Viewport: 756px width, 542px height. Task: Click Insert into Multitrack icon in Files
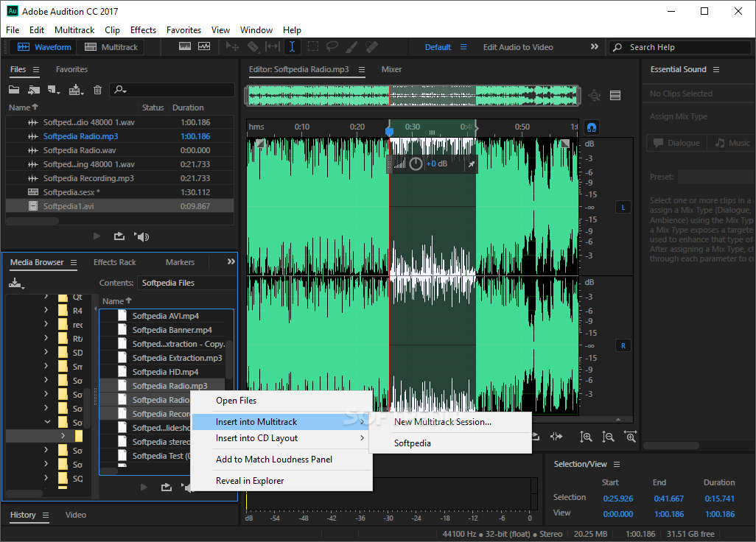(76, 90)
